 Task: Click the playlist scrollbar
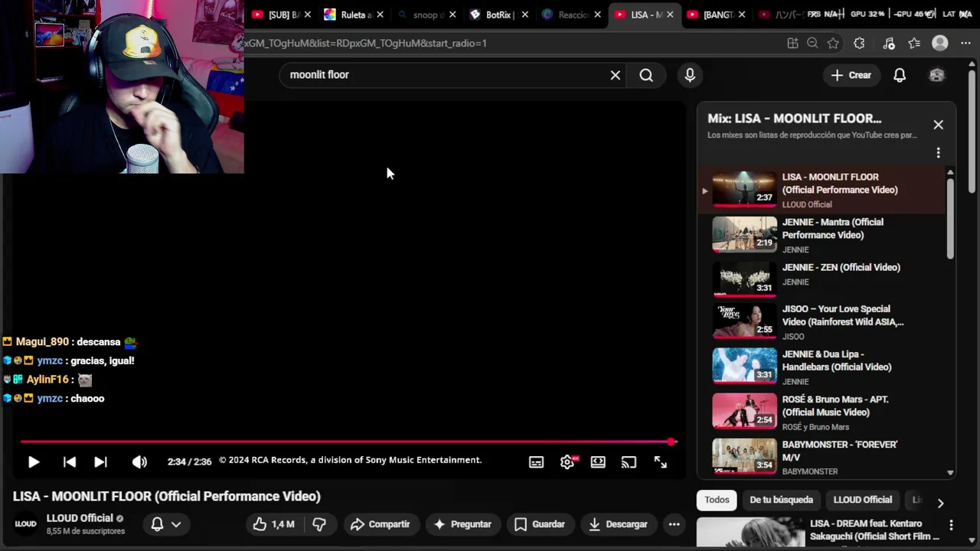click(950, 218)
